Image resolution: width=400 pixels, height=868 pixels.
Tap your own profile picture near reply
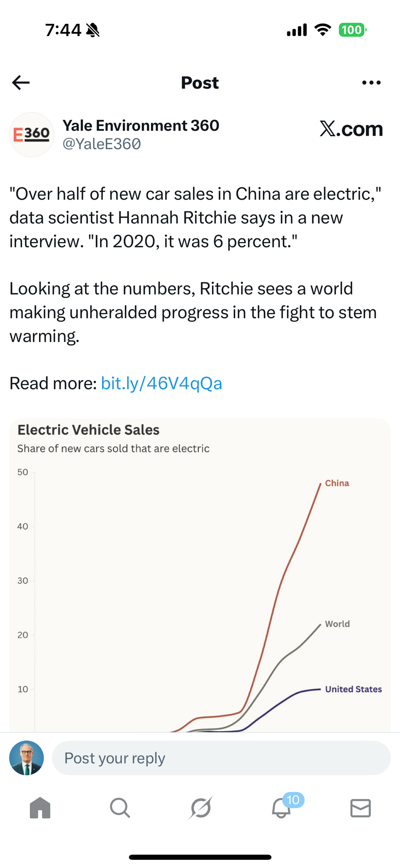tap(26, 758)
